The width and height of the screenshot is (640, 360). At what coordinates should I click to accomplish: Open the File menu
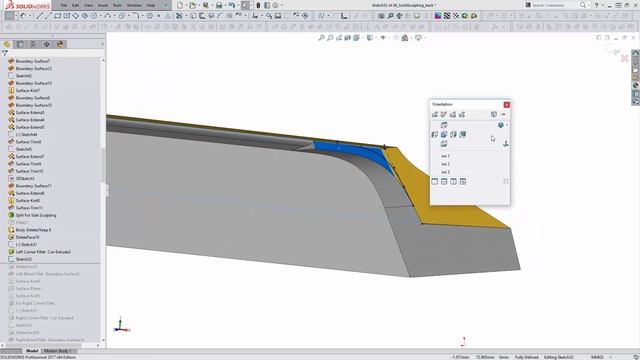click(x=64, y=5)
